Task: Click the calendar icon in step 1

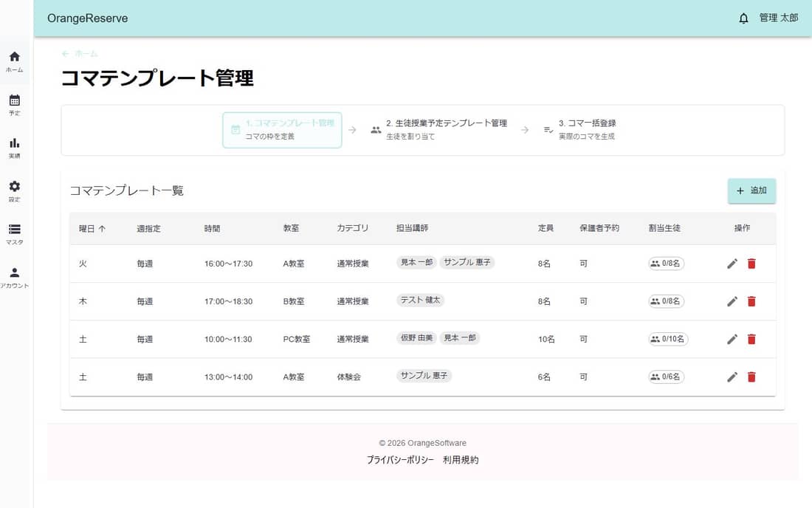Action: (x=235, y=129)
